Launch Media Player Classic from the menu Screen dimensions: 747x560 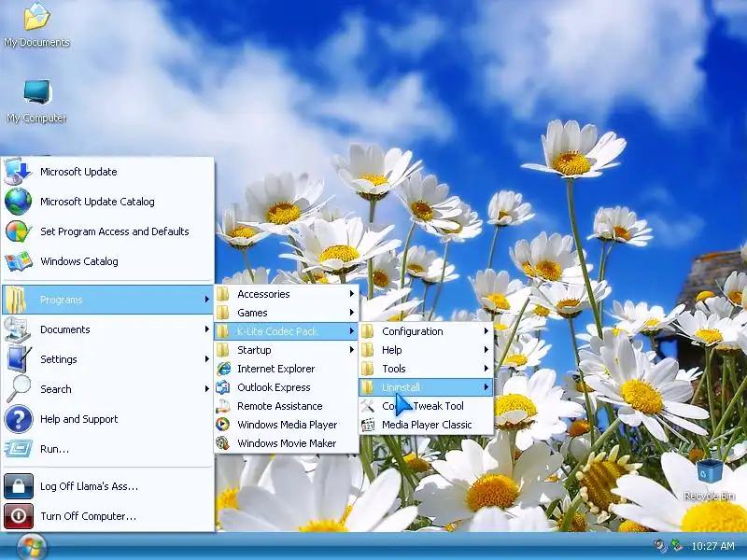[x=426, y=425]
